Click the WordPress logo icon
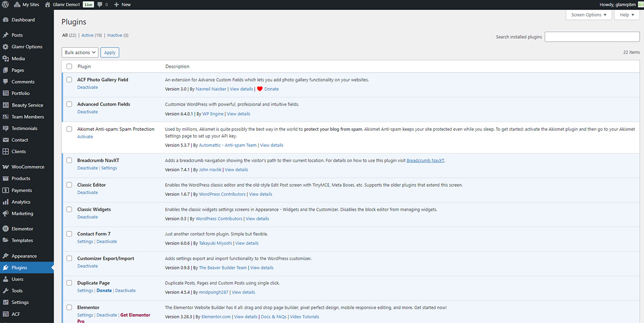Screen dimensions: 644x323 click(x=5, y=4)
